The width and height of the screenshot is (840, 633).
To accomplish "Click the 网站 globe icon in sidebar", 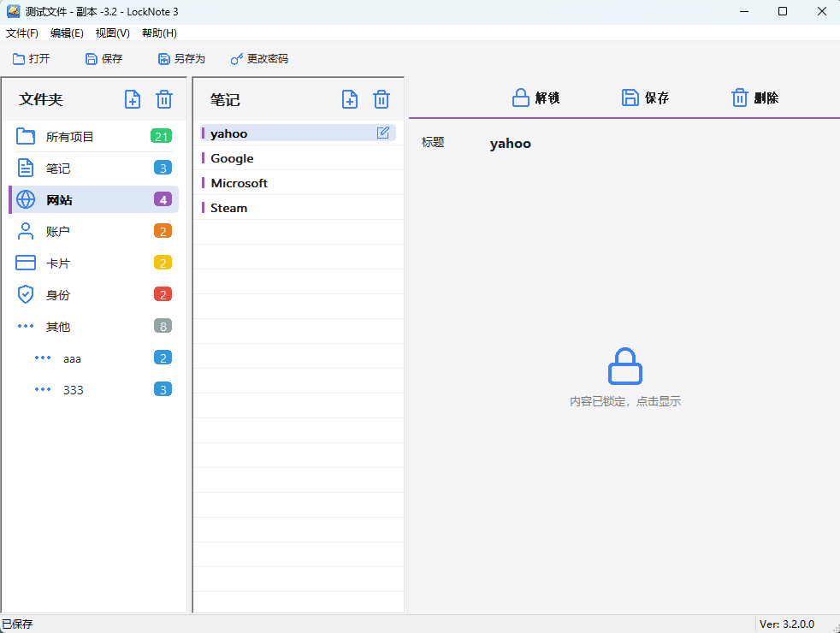I will point(25,199).
